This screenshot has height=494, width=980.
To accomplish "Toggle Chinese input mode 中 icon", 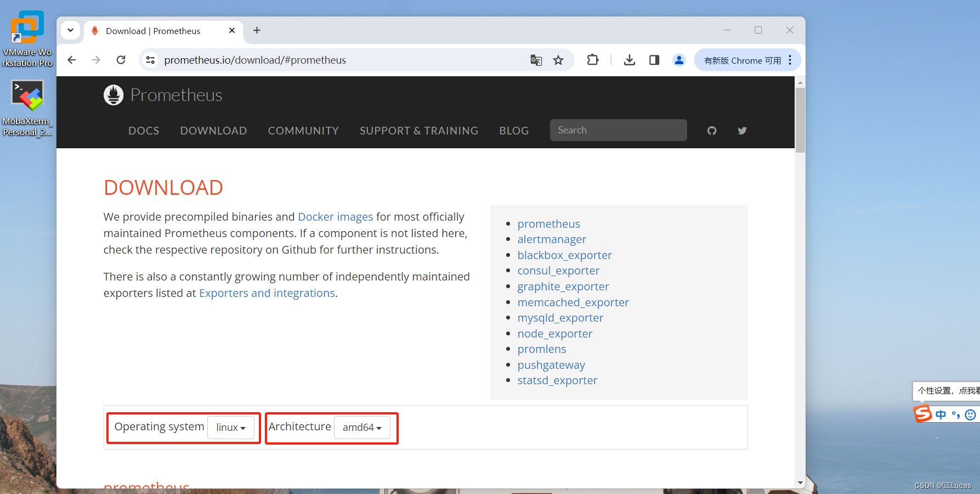I will 941,415.
